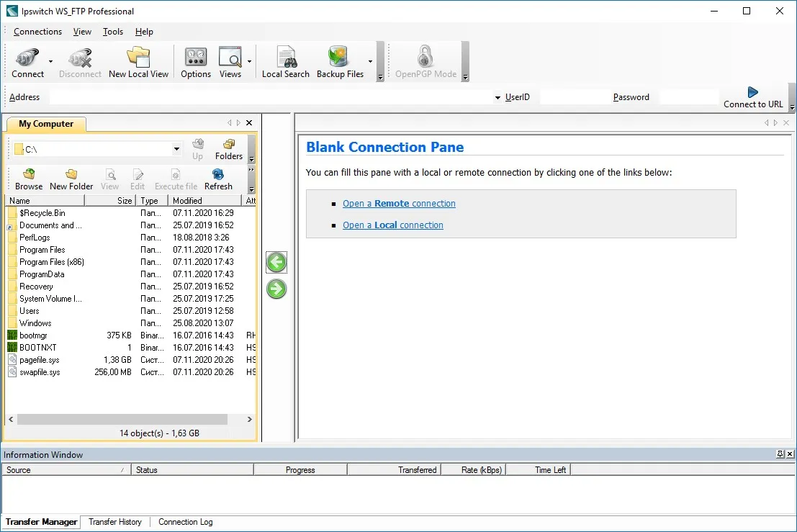This screenshot has height=532, width=797.
Task: Open the Views dropdown arrow
Action: click(249, 61)
